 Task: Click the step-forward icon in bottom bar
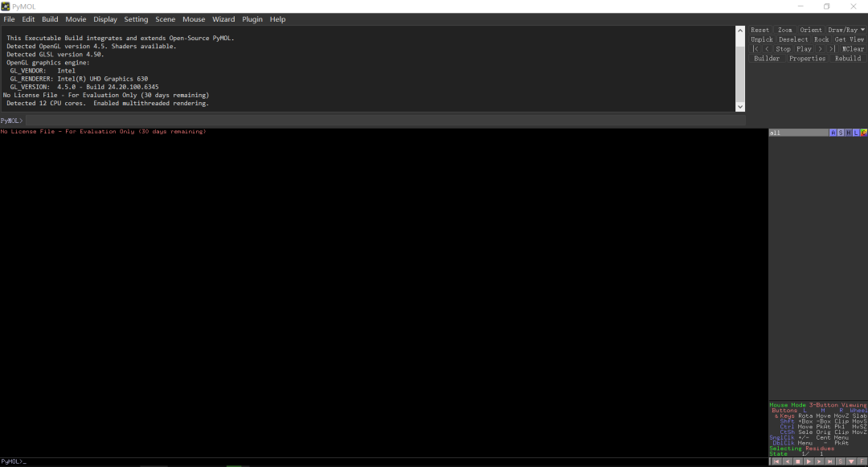pos(819,461)
